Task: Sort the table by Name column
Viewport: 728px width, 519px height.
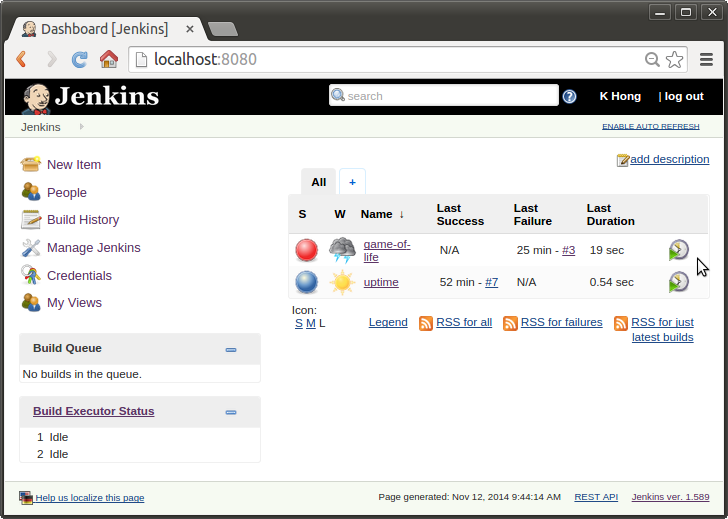Action: pos(382,214)
